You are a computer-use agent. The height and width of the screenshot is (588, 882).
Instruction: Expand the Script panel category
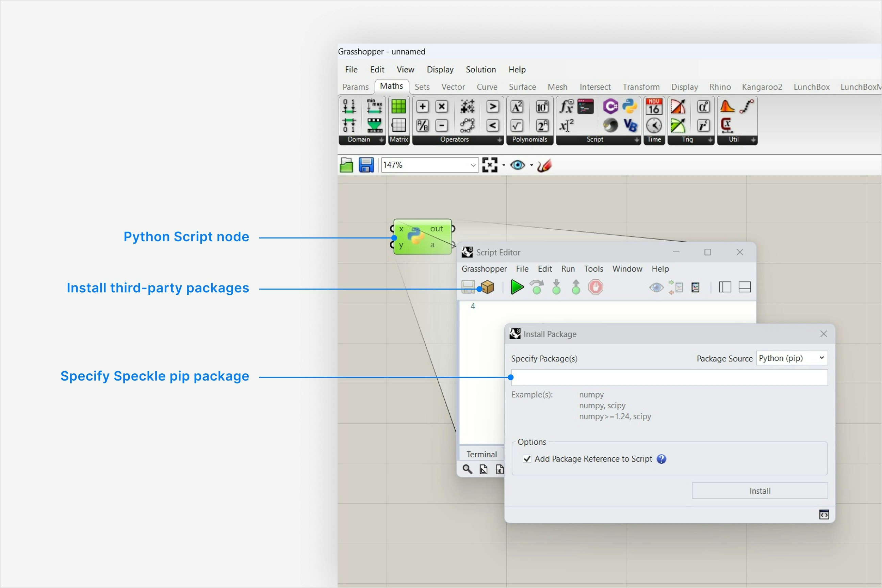tap(636, 140)
